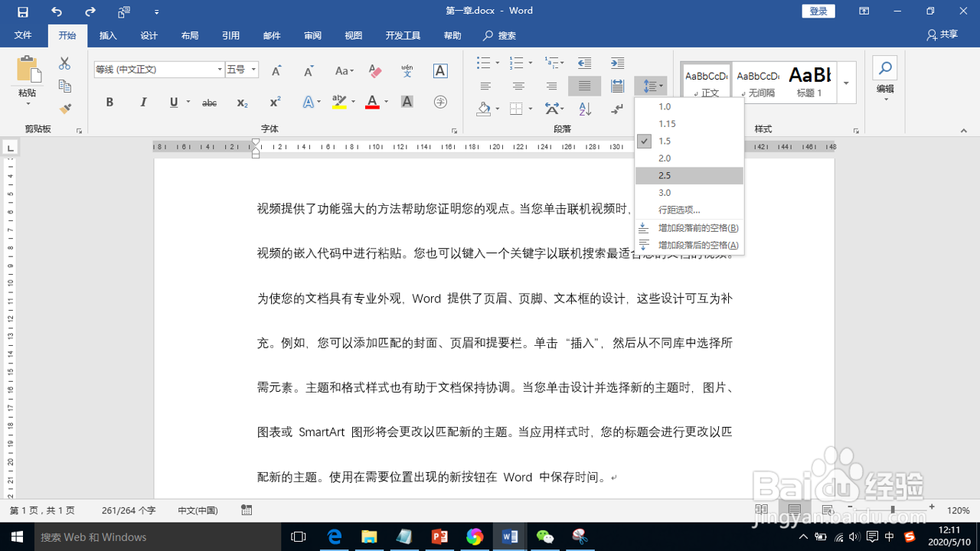Click the Cut scissors icon

(65, 64)
